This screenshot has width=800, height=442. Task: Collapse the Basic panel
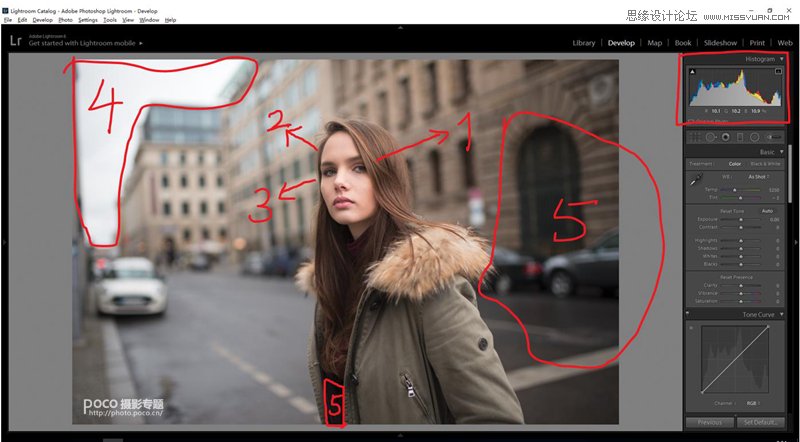[781, 151]
